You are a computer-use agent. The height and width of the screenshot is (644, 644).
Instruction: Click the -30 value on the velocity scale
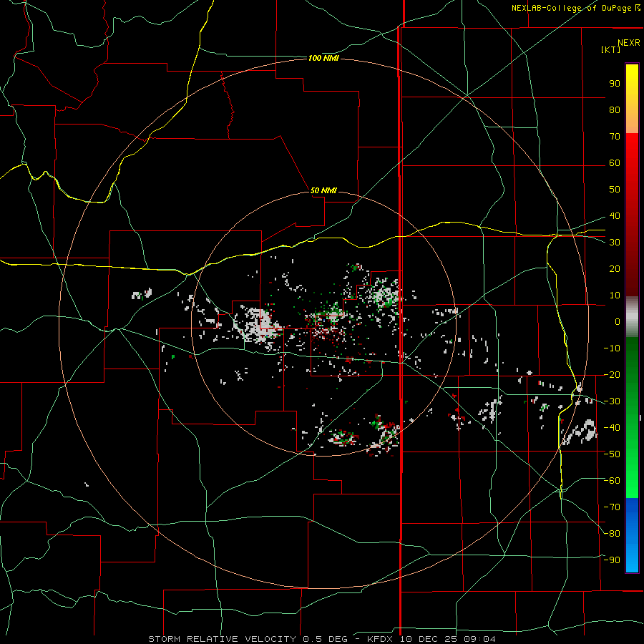coord(612,401)
